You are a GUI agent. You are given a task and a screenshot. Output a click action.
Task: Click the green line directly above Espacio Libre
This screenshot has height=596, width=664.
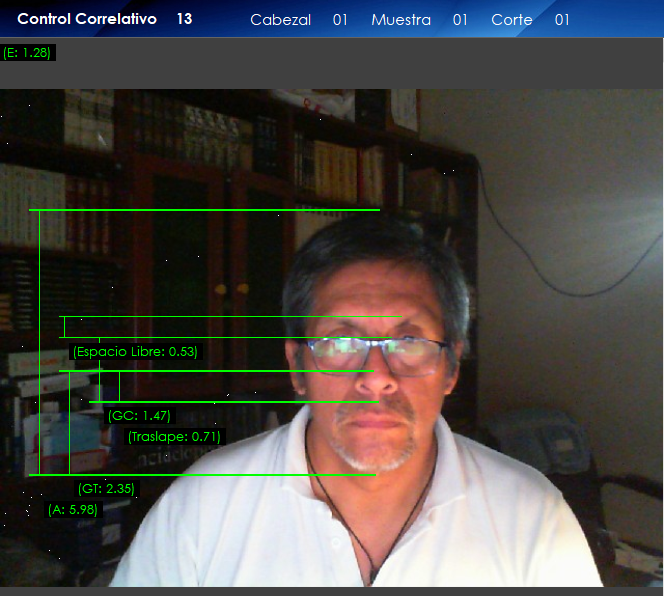(230, 317)
